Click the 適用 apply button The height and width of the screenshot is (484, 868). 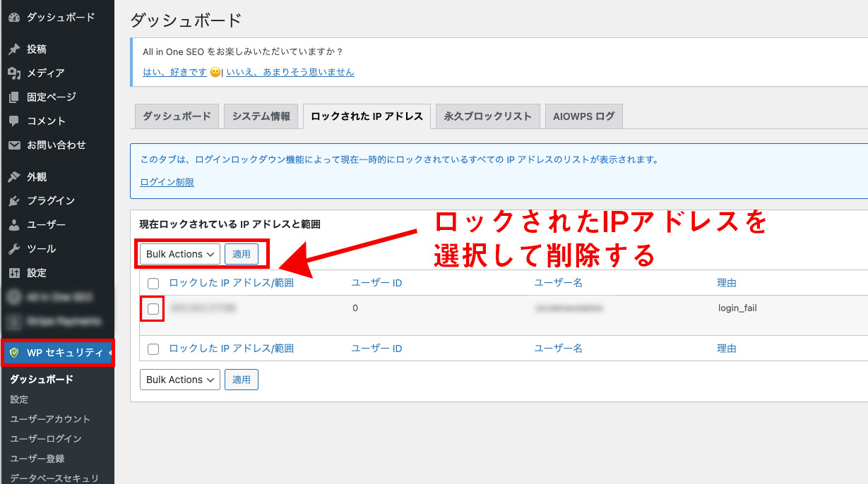click(x=242, y=254)
